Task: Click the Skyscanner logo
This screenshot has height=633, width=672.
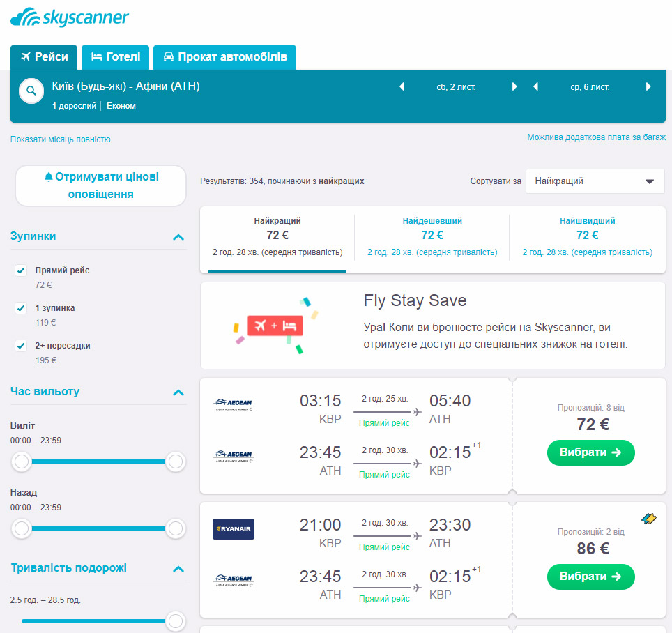Action: (70, 17)
